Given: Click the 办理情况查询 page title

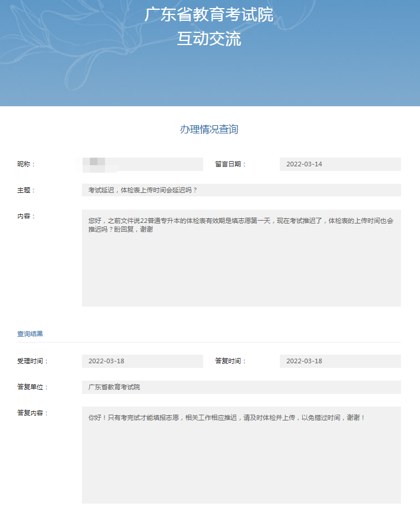Looking at the screenshot, I should [x=209, y=129].
